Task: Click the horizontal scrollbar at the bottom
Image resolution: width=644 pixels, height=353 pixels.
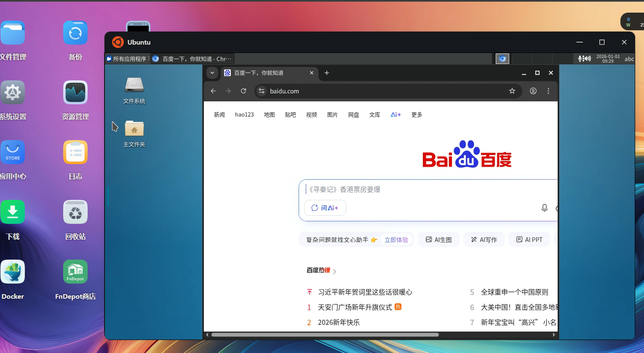Action: tap(325, 335)
